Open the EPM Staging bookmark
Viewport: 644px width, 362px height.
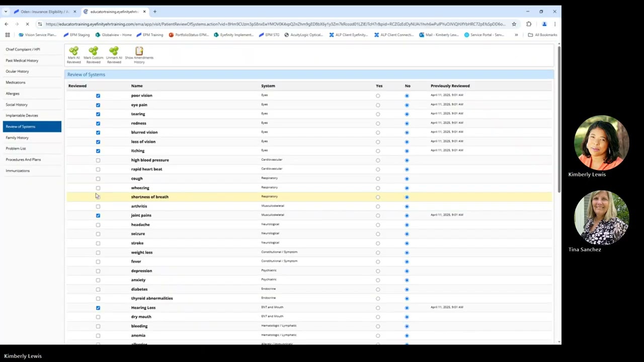coord(76,35)
